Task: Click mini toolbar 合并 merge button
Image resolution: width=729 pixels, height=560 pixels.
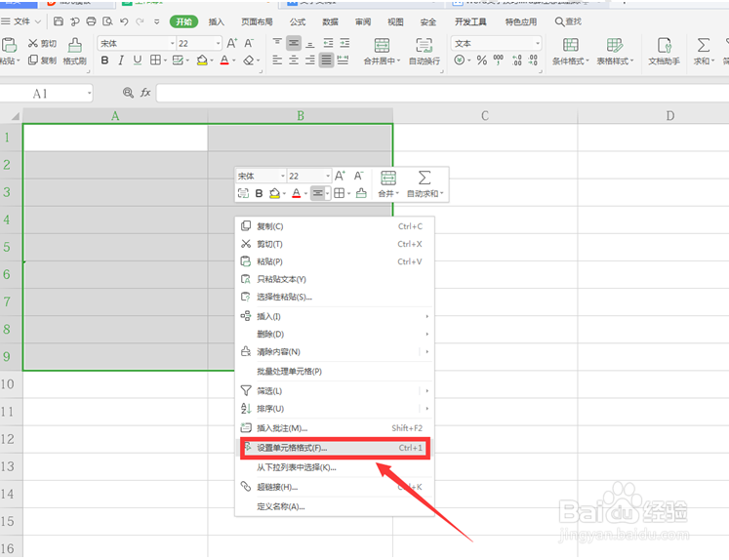Action: pos(388,184)
